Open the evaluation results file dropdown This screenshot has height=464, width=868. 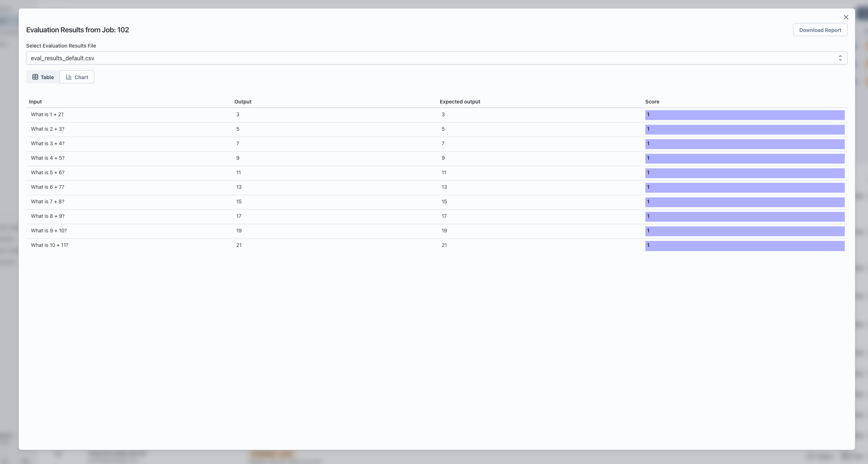436,58
